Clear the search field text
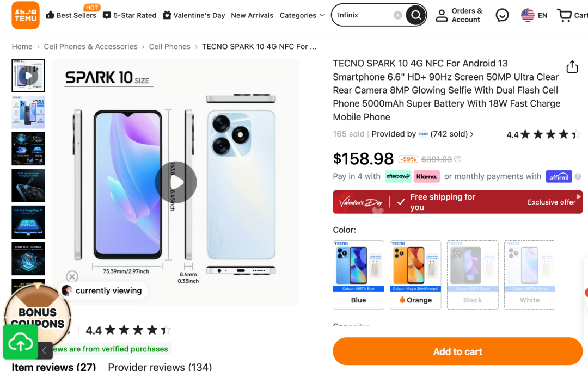This screenshot has width=588, height=371. coord(398,15)
